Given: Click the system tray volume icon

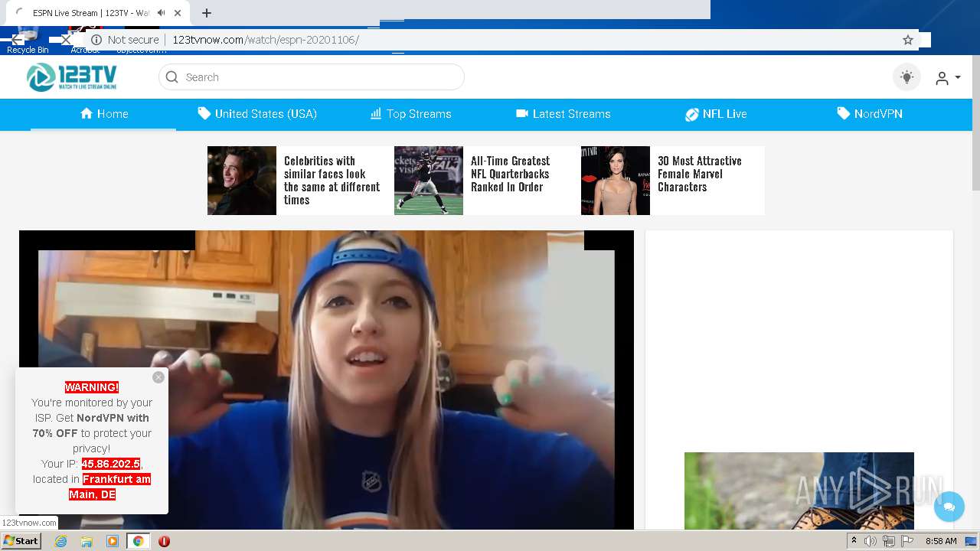Looking at the screenshot, I should [x=871, y=541].
